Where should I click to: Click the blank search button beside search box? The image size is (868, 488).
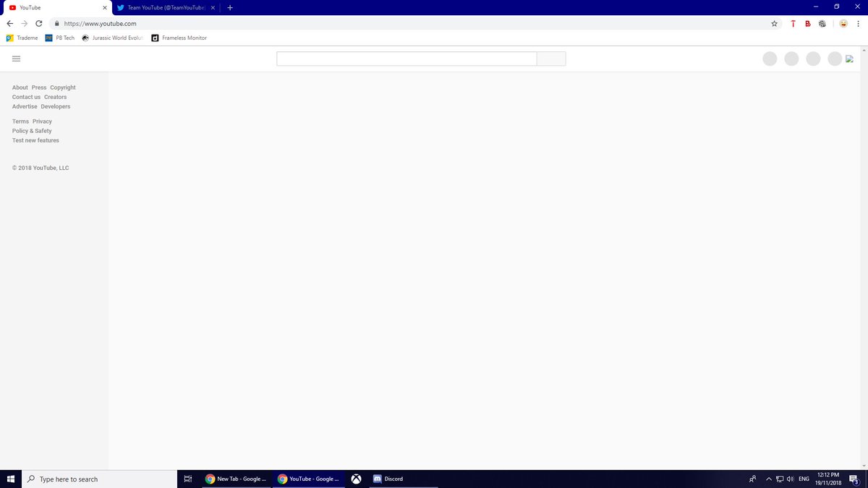point(551,59)
